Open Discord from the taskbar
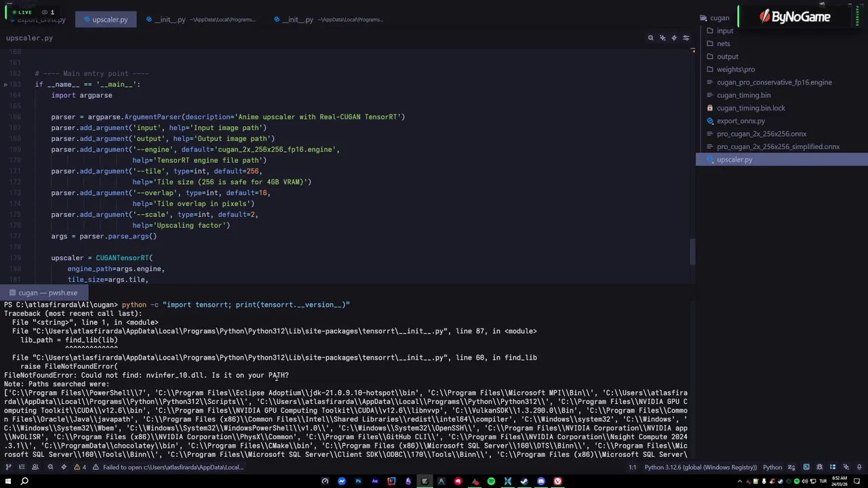Image resolution: width=868 pixels, height=488 pixels. (x=540, y=481)
